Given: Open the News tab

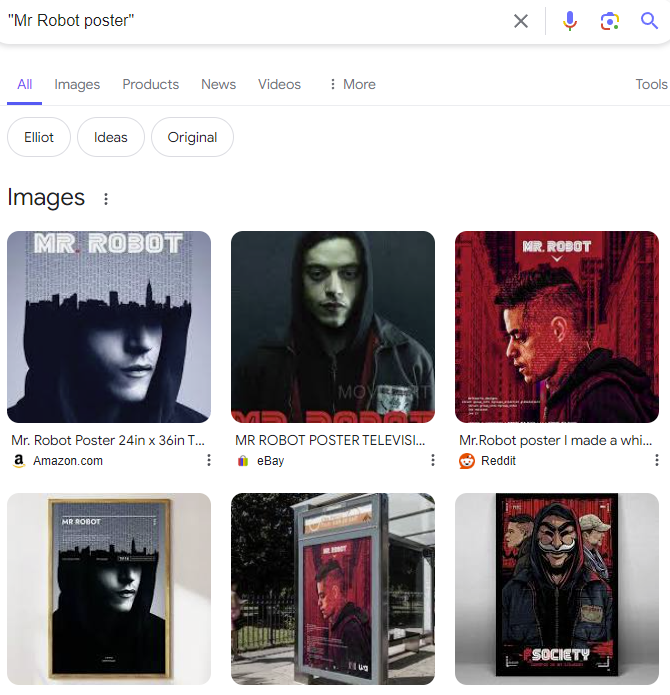Looking at the screenshot, I should [218, 84].
